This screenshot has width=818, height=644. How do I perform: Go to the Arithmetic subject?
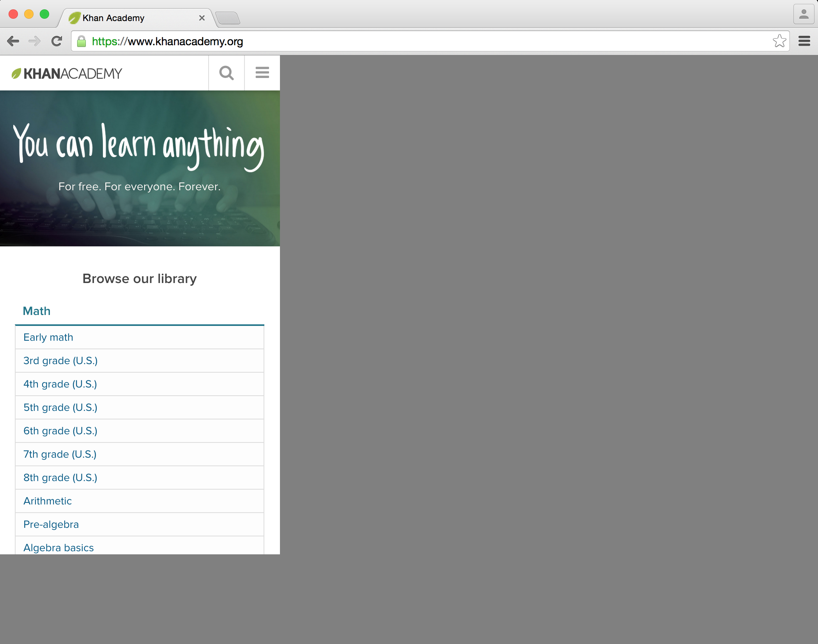tap(48, 501)
